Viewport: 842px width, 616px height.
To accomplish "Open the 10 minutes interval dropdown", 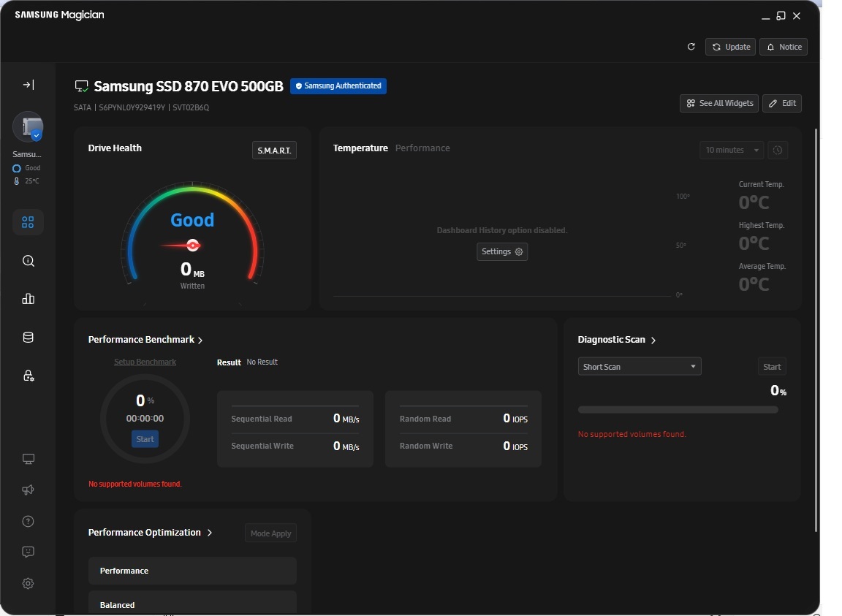I will [x=732, y=150].
